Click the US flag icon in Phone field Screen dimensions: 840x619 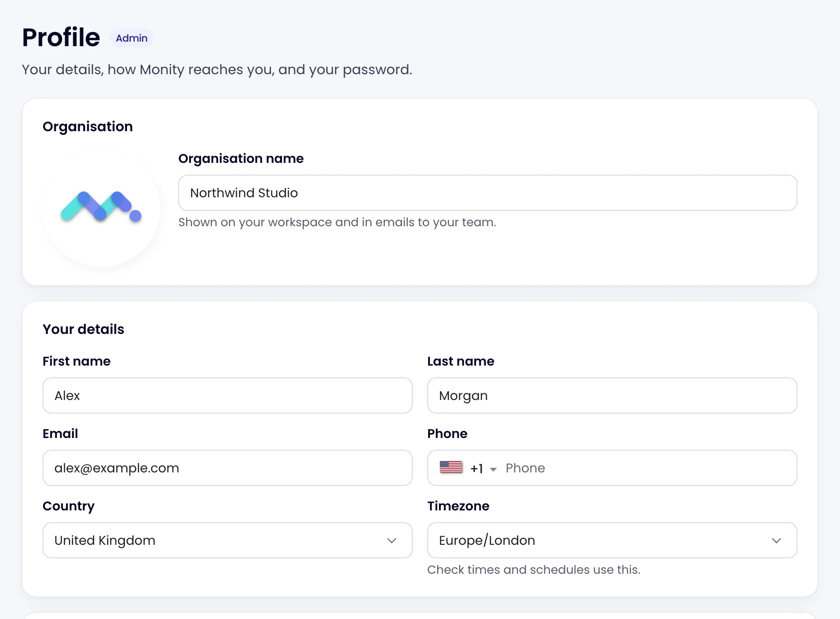(x=451, y=467)
